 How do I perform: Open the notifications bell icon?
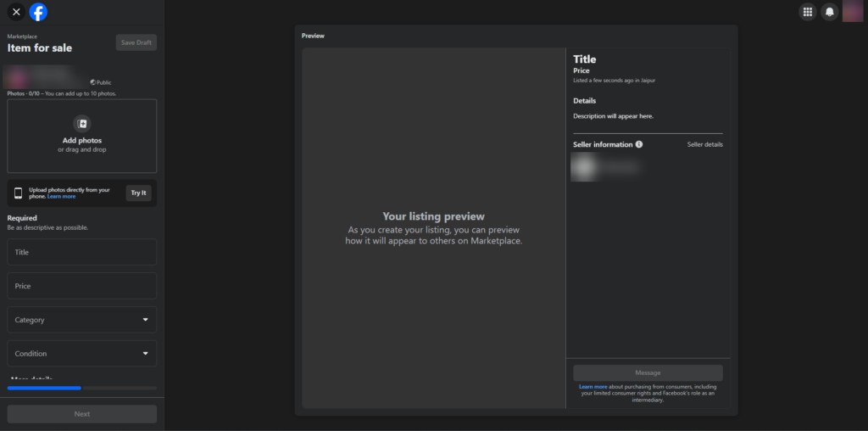pyautogui.click(x=830, y=12)
